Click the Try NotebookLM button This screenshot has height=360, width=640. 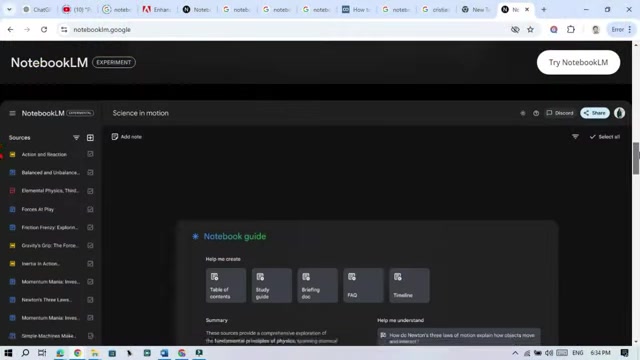(578, 62)
